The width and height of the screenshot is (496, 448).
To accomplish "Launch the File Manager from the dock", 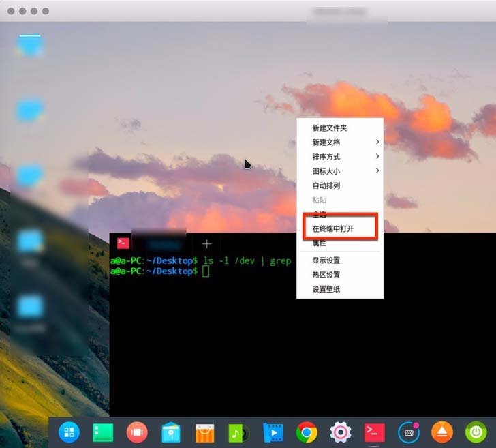I will 171,432.
